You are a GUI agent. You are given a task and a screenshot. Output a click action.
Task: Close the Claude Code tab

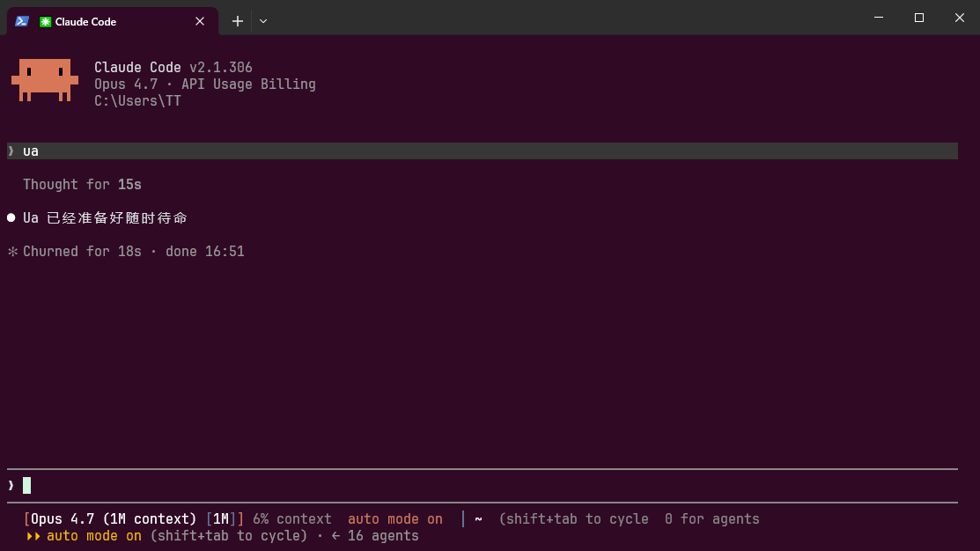coord(200,21)
